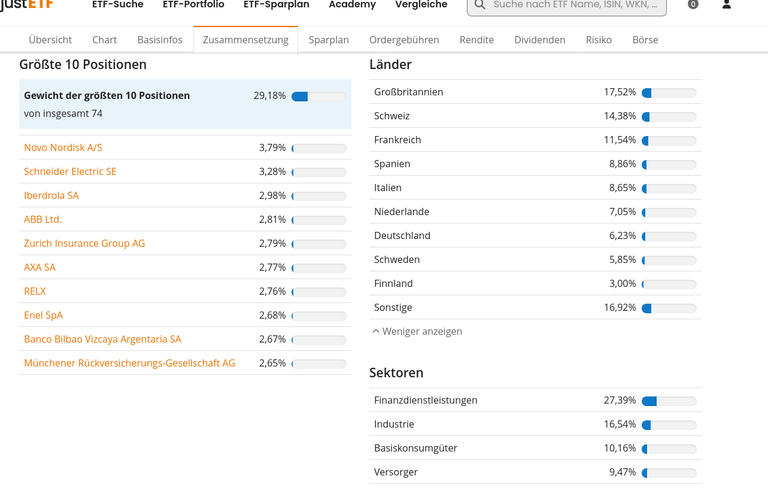
Task: Click the notification counter badge icon
Action: click(x=693, y=4)
